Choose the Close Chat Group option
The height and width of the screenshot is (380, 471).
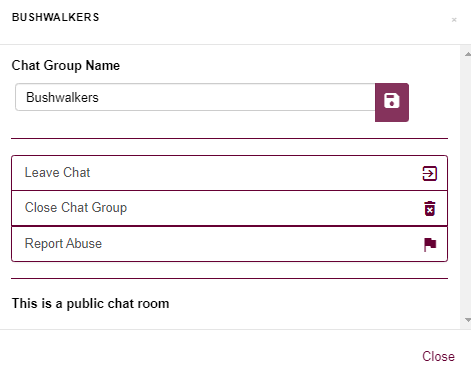click(x=229, y=208)
